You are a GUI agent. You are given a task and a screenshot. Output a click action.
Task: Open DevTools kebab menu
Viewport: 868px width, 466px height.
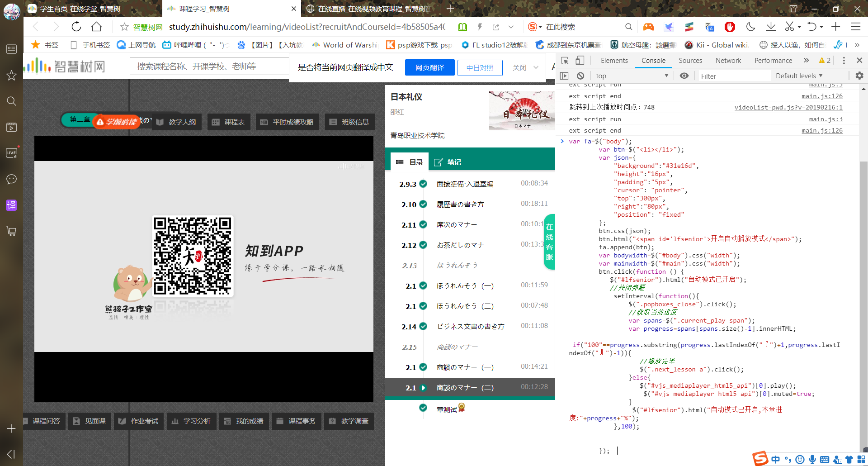844,60
